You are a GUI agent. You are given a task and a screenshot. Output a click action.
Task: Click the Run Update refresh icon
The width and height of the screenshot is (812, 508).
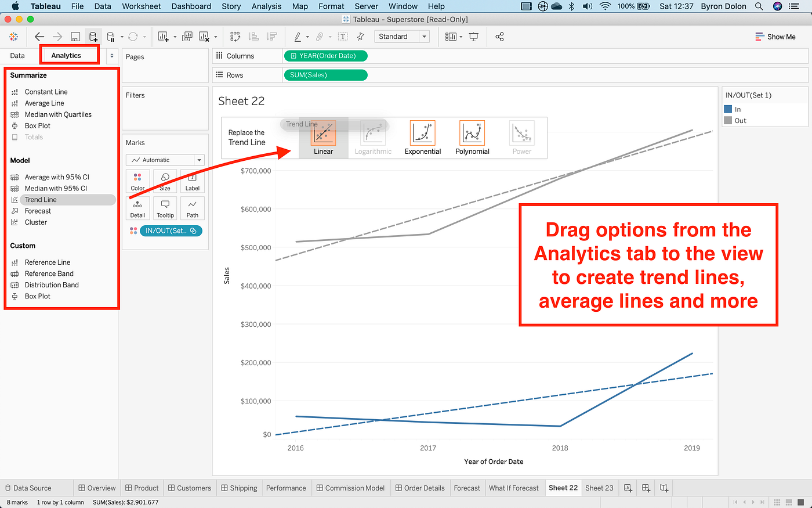pyautogui.click(x=133, y=37)
